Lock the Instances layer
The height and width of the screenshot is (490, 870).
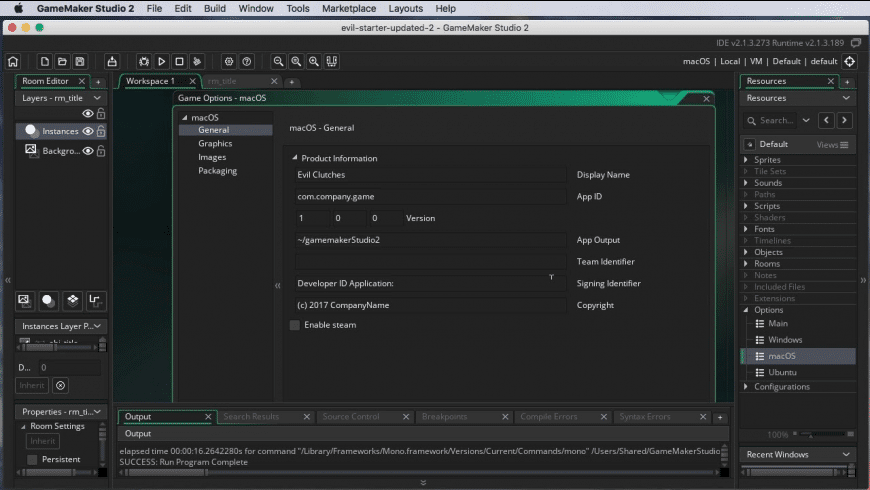point(101,132)
